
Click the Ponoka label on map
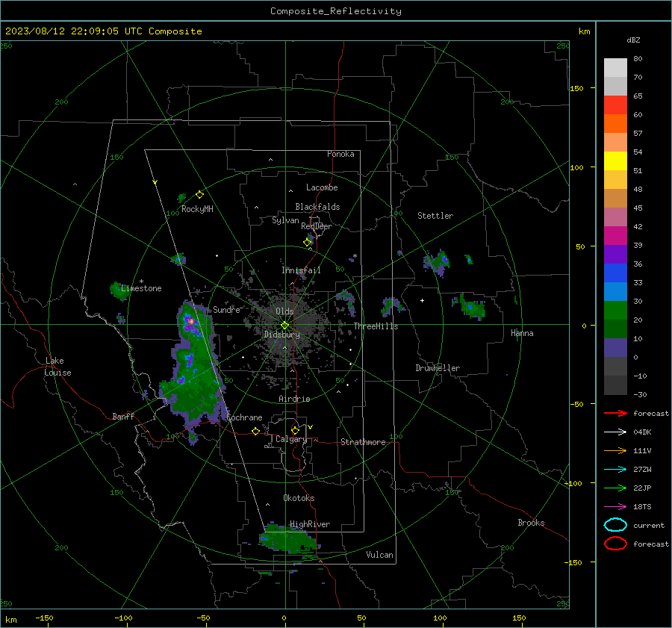coord(340,154)
